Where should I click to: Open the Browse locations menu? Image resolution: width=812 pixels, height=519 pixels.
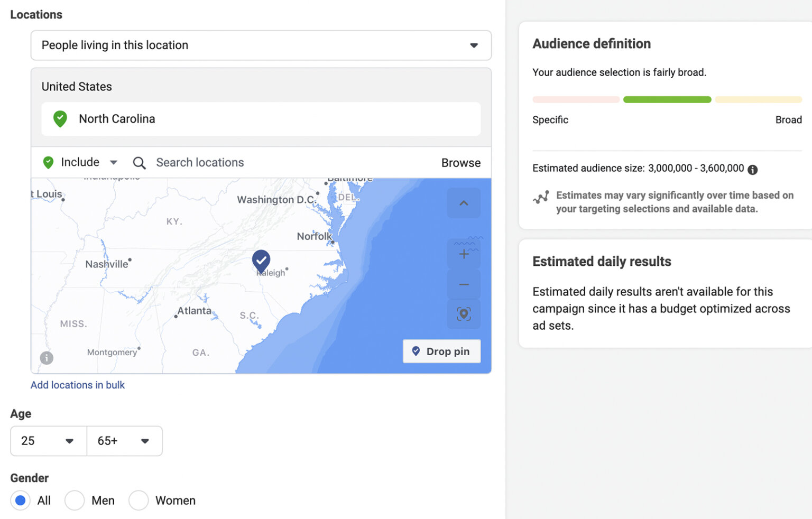(460, 162)
